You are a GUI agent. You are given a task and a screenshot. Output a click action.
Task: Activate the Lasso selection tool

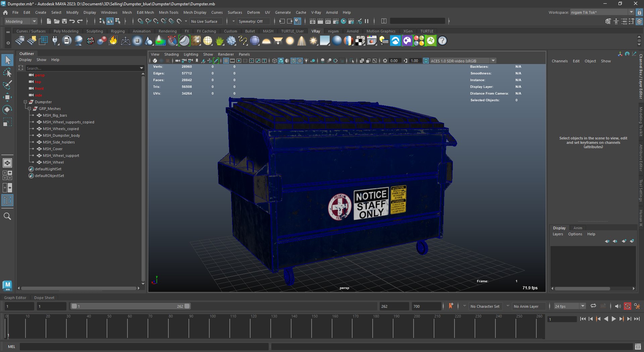pyautogui.click(x=7, y=72)
